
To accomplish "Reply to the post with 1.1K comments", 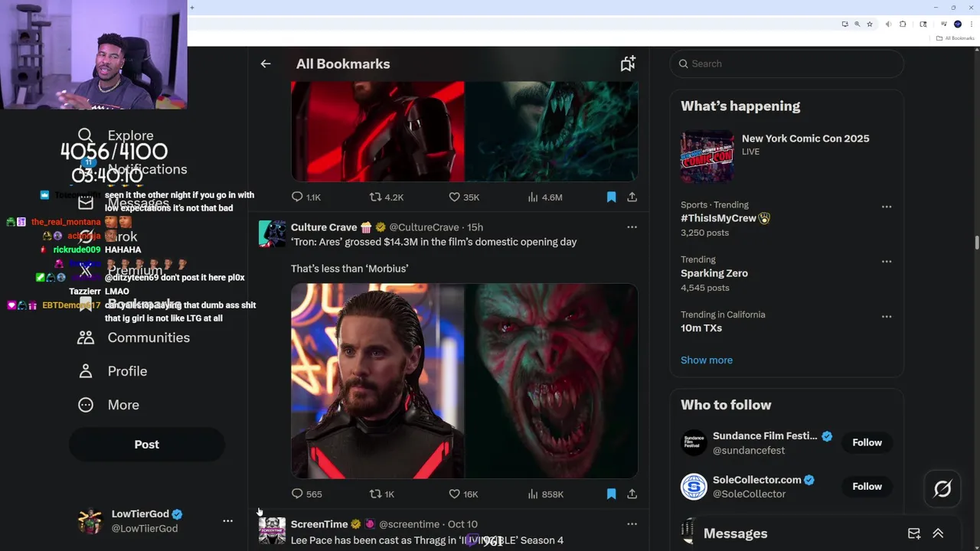I will tap(306, 197).
